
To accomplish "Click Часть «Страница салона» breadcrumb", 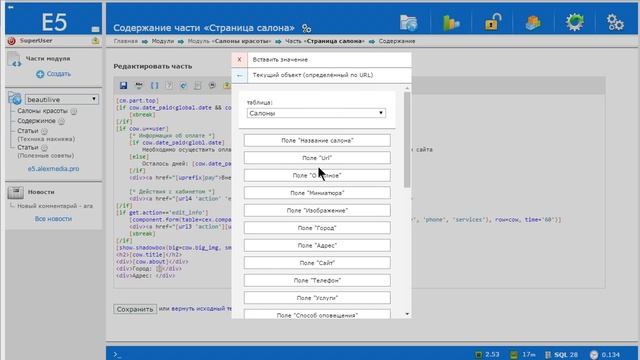I will click(324, 41).
